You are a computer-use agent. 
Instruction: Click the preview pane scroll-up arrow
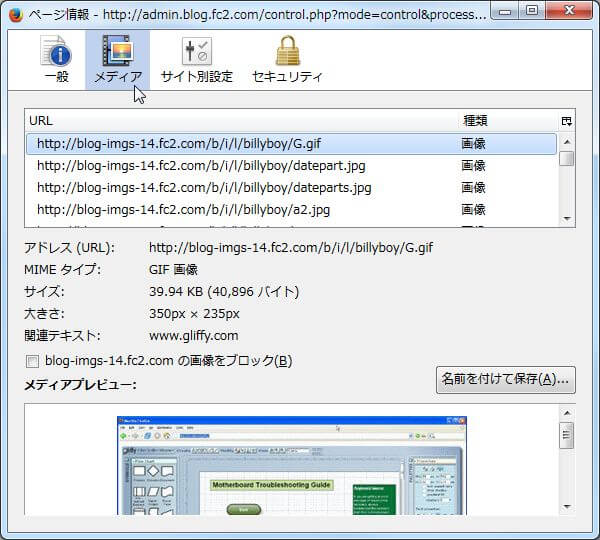(567, 413)
